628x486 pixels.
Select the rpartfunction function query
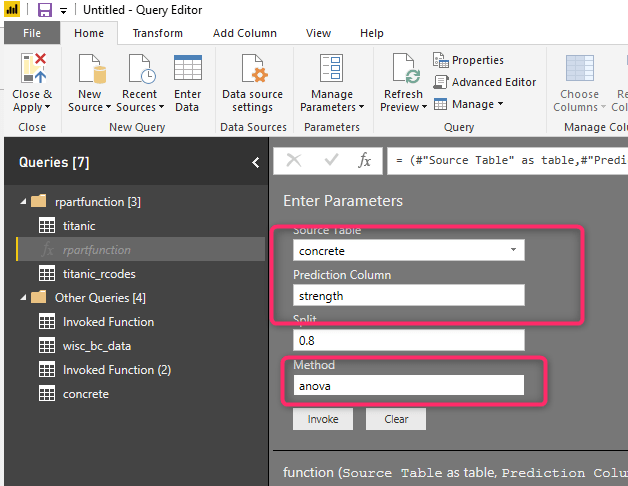coord(140,250)
